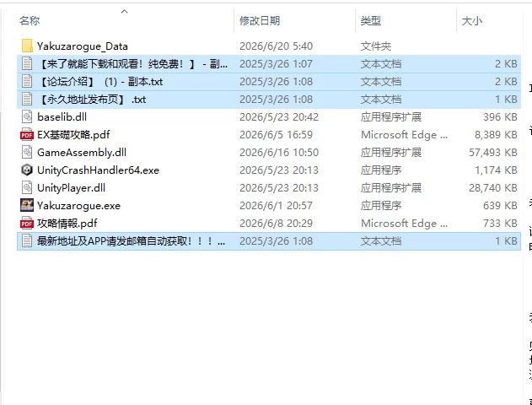Select file UnityCrashHandler64.exe
The height and width of the screenshot is (405, 532).
(x=98, y=170)
